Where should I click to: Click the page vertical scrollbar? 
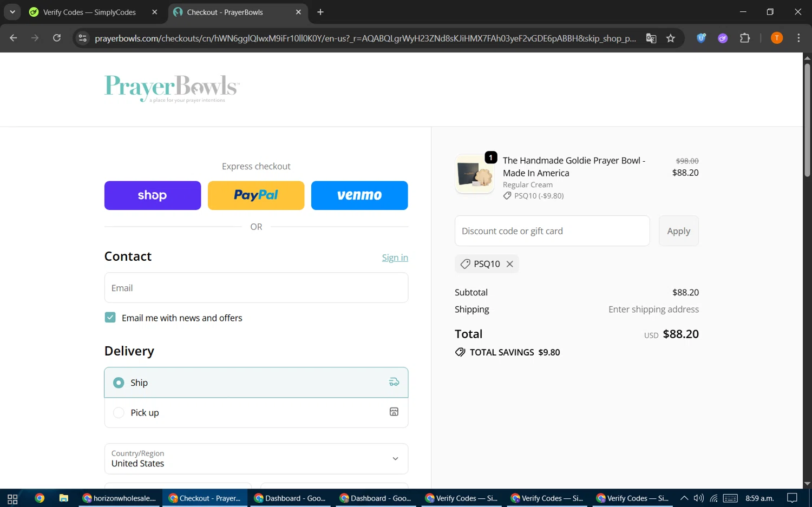[807, 120]
